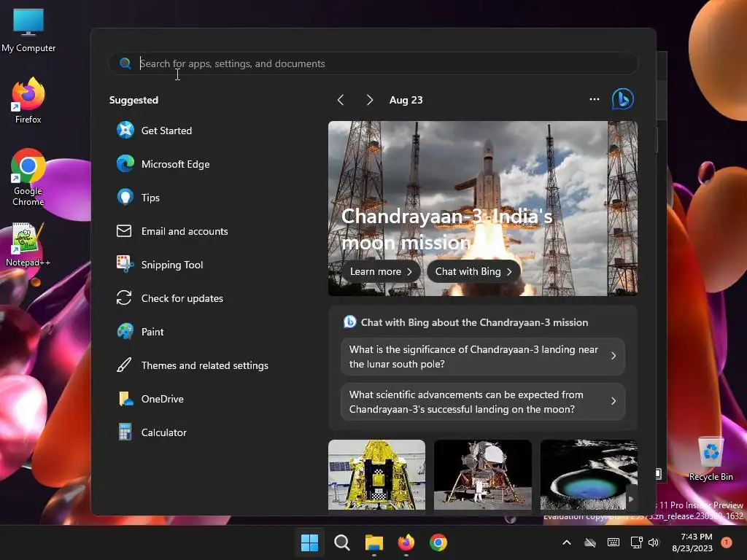Screen dimensions: 747x560
Task: Open Paint from suggested list
Action: (x=140, y=332)
